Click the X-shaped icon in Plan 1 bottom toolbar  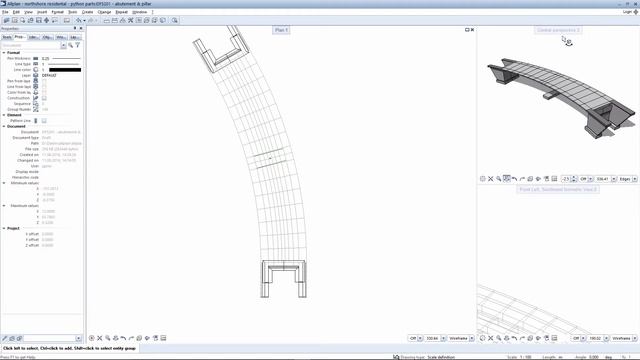click(x=100, y=338)
